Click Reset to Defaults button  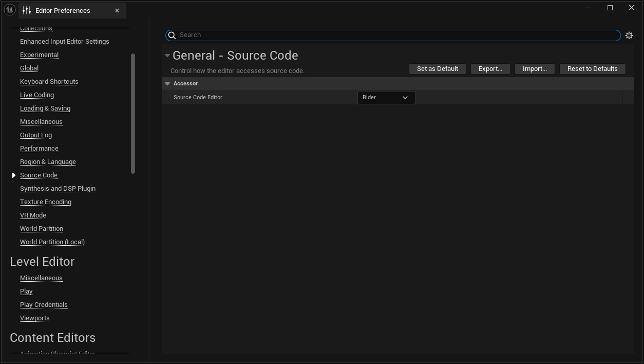[x=593, y=69]
